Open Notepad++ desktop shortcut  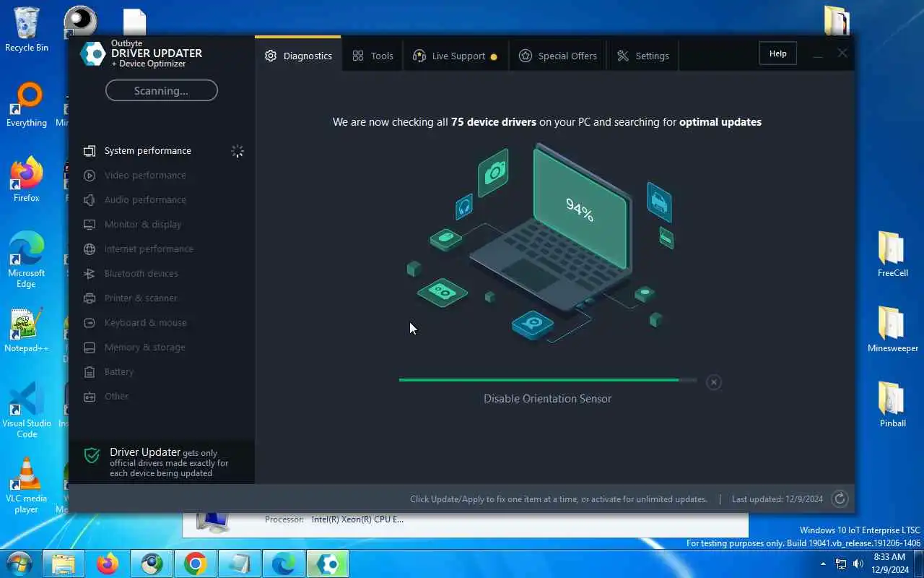(x=27, y=331)
